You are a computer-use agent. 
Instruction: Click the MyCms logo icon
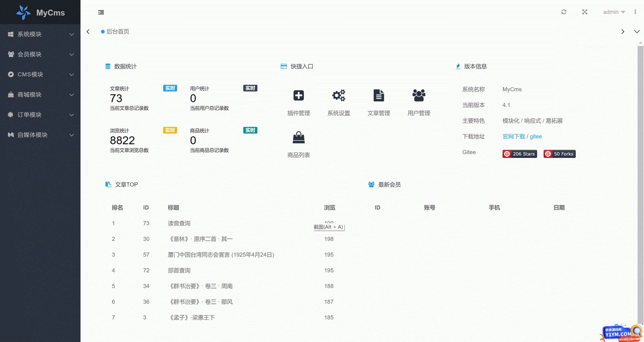point(23,12)
